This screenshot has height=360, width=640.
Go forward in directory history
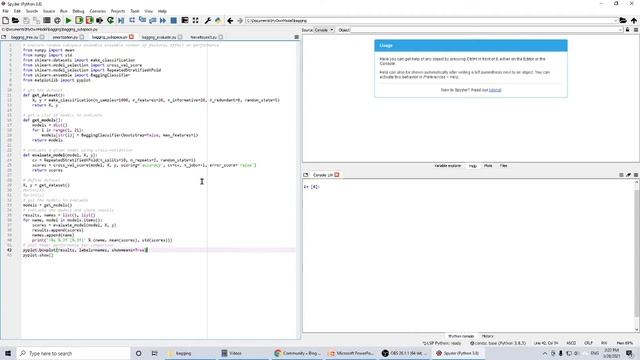click(240, 20)
